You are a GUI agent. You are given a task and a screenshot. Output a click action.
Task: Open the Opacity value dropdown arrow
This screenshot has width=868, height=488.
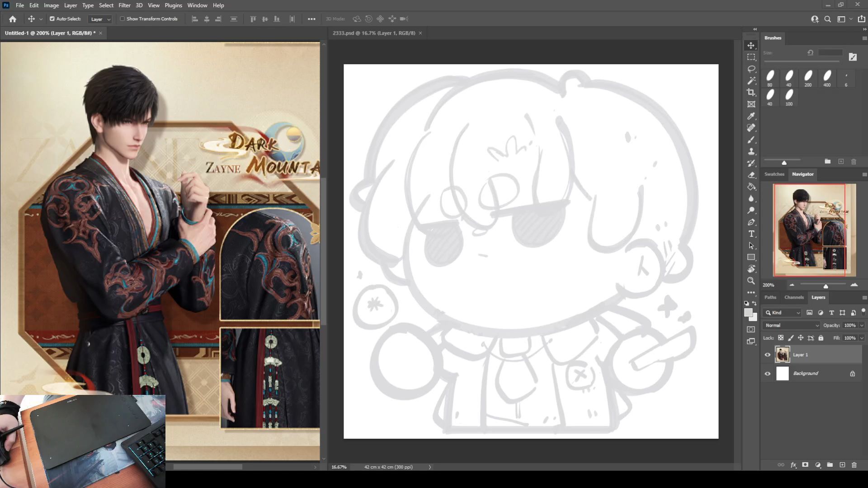click(x=862, y=325)
